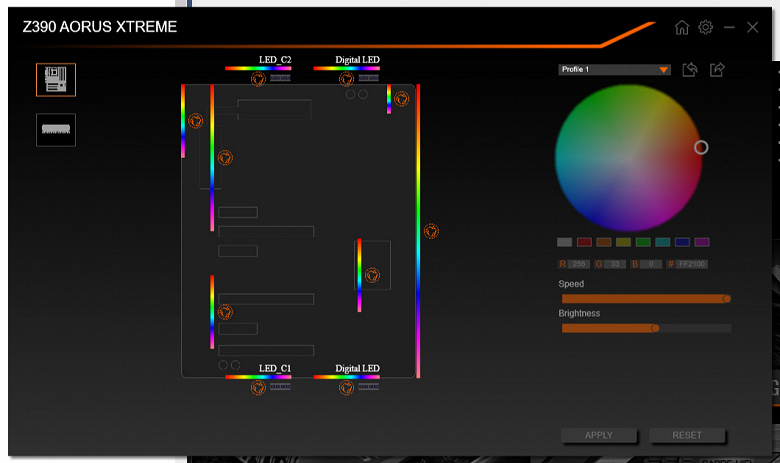Select the bottom Digital LED zone icon
780x463 pixels.
point(346,387)
